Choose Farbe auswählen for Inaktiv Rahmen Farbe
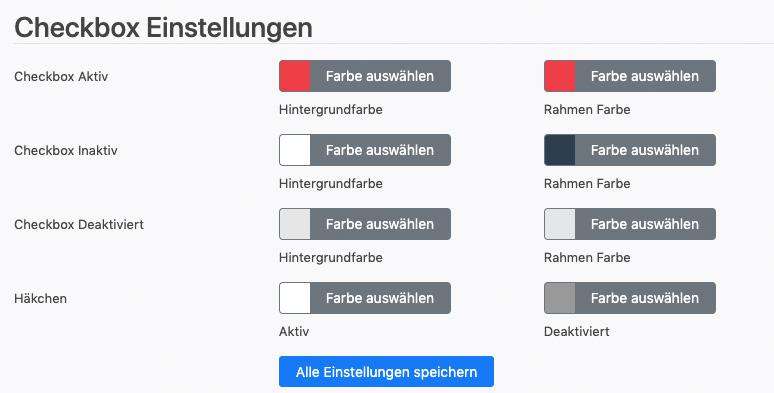 [645, 150]
